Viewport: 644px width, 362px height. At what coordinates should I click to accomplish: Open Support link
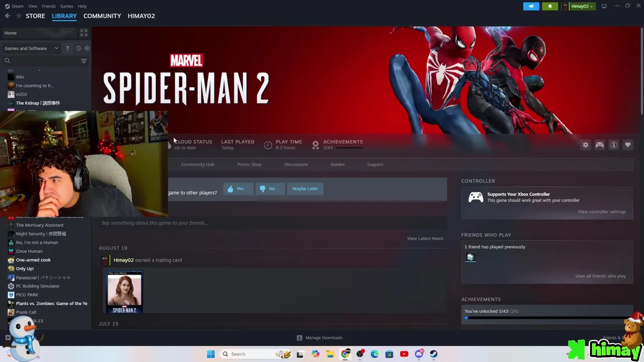(x=375, y=164)
